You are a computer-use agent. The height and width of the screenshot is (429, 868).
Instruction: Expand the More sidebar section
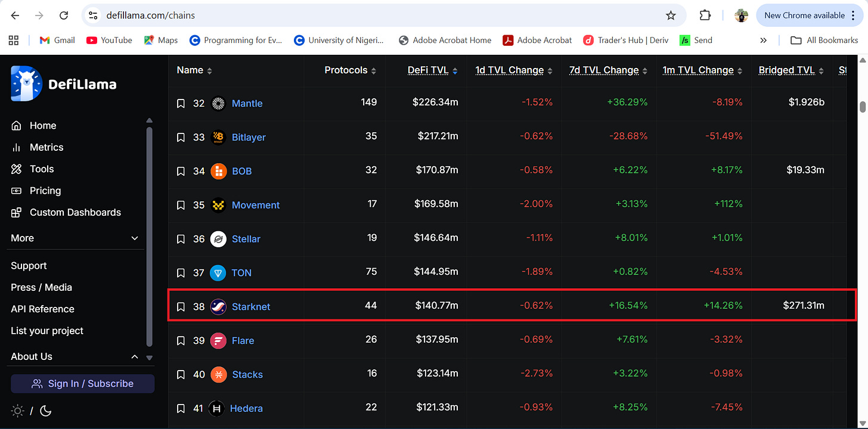coord(75,238)
